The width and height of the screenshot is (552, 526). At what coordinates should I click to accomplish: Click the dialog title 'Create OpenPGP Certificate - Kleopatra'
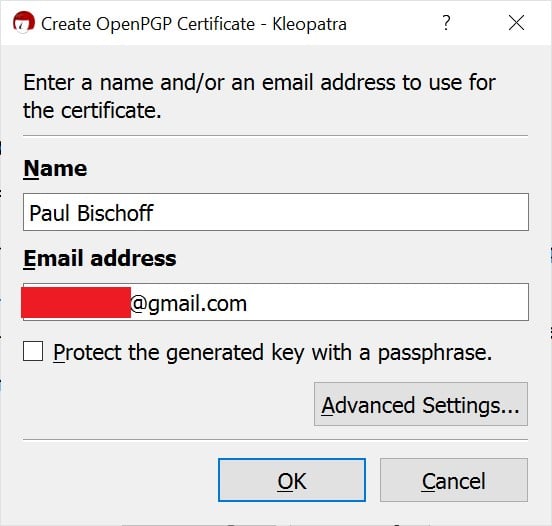pyautogui.click(x=194, y=24)
